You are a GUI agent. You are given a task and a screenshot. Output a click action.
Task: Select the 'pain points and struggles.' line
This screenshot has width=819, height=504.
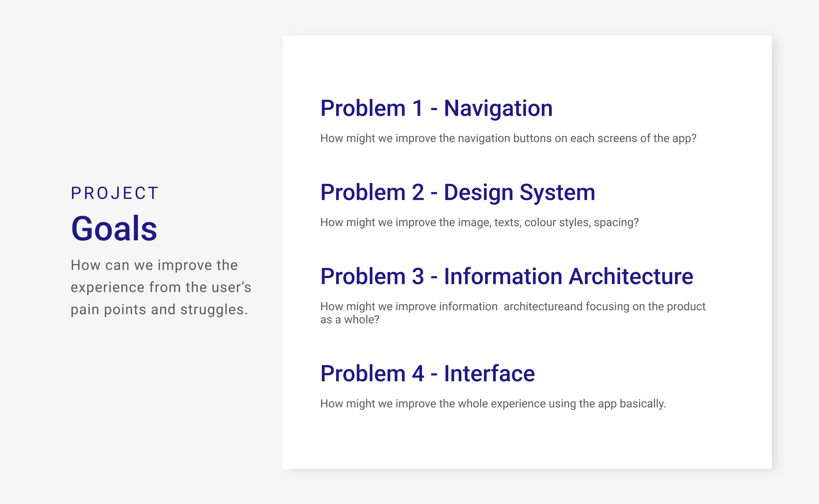[159, 310]
